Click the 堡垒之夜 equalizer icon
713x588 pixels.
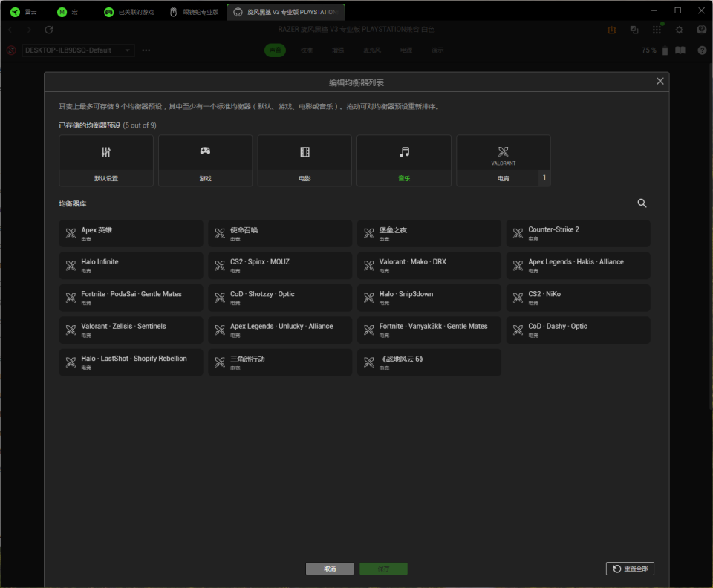click(369, 234)
